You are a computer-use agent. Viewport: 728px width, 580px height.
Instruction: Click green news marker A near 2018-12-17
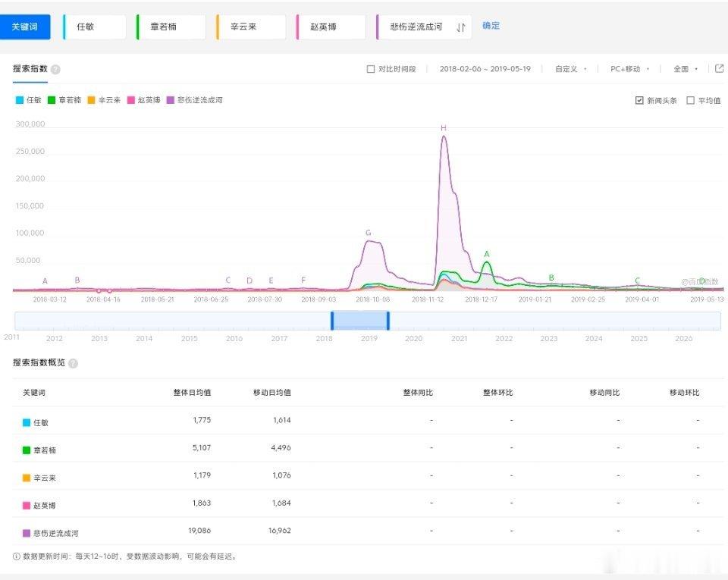[487, 254]
